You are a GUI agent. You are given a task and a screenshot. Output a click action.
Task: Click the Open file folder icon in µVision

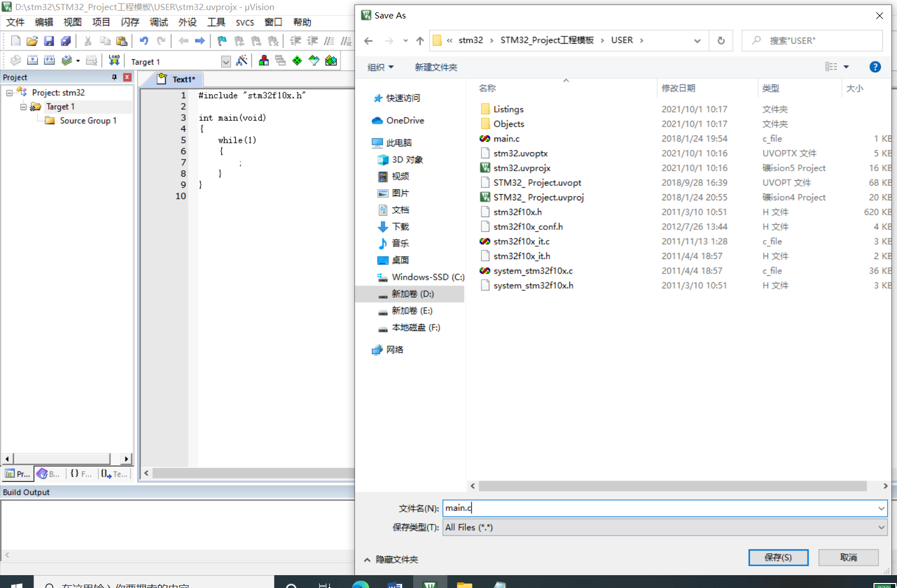click(x=32, y=41)
